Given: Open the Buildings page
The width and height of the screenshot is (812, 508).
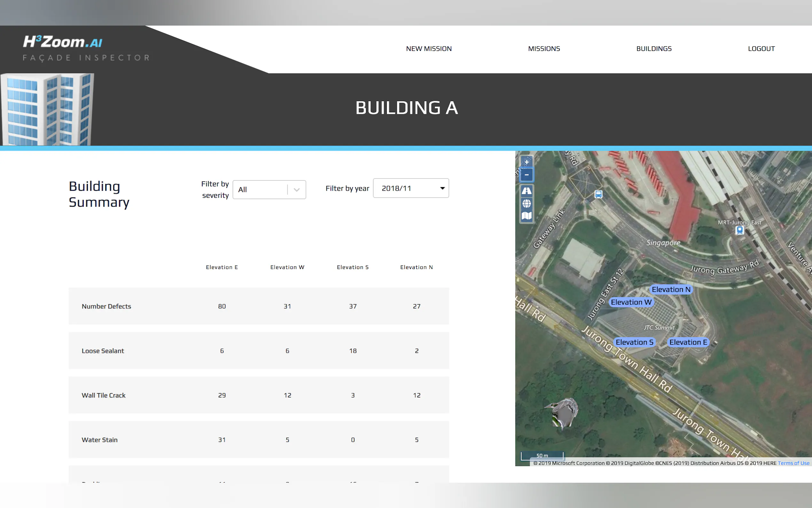Looking at the screenshot, I should click(x=653, y=49).
